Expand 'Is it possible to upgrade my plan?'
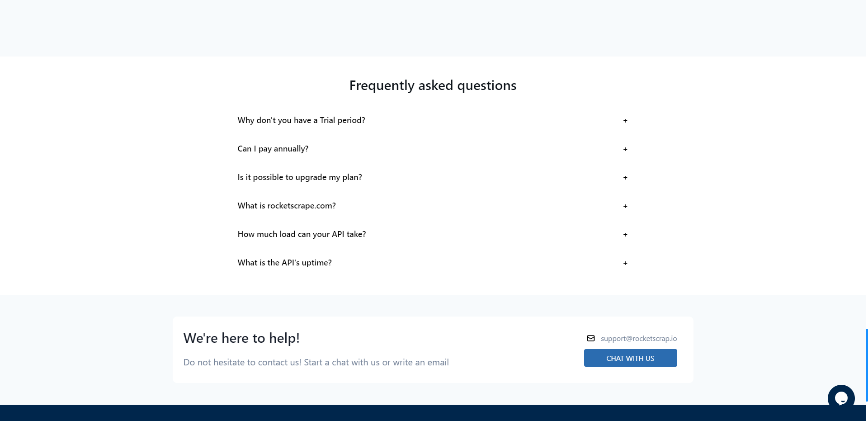 pyautogui.click(x=433, y=177)
